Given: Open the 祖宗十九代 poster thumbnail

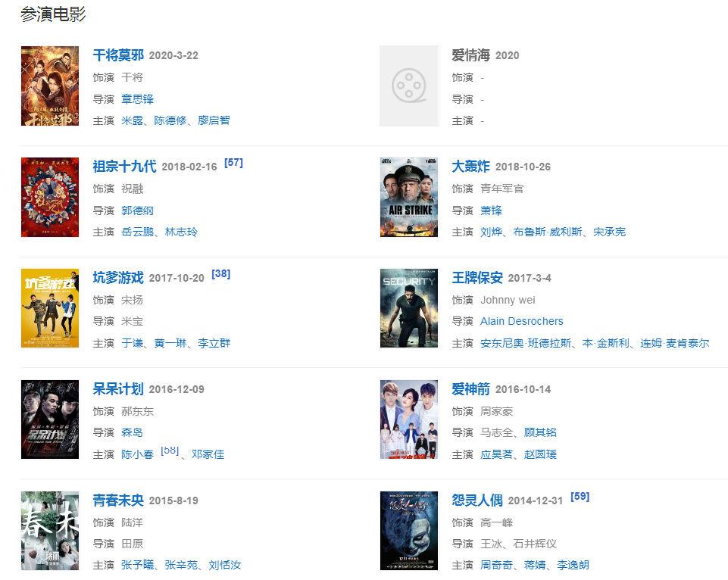Looking at the screenshot, I should pyautogui.click(x=50, y=197).
